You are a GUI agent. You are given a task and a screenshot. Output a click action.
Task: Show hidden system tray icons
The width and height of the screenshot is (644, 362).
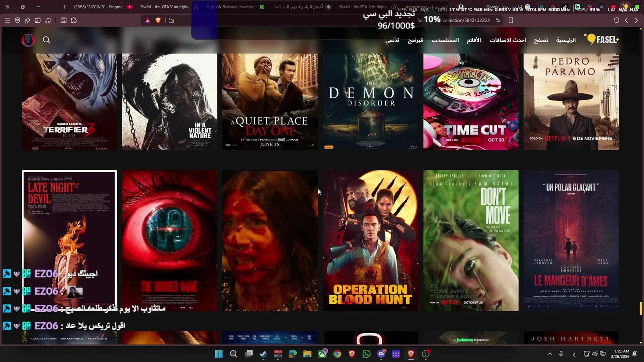(x=550, y=354)
